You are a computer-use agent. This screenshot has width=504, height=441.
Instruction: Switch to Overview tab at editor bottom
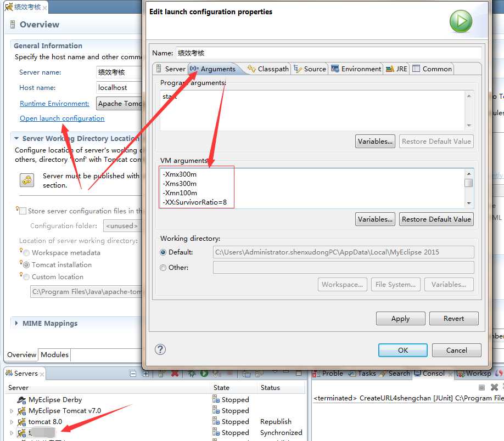click(x=21, y=354)
